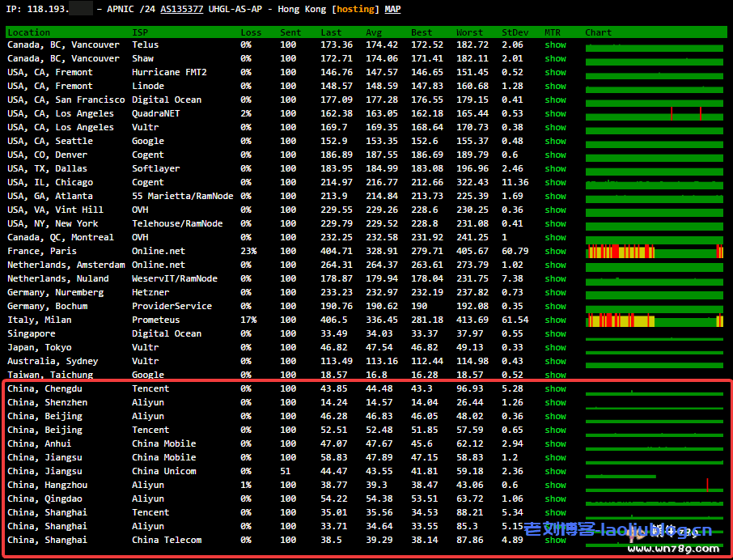Show MTR for Chengdu Tencent row
The width and height of the screenshot is (733, 560).
555,389
